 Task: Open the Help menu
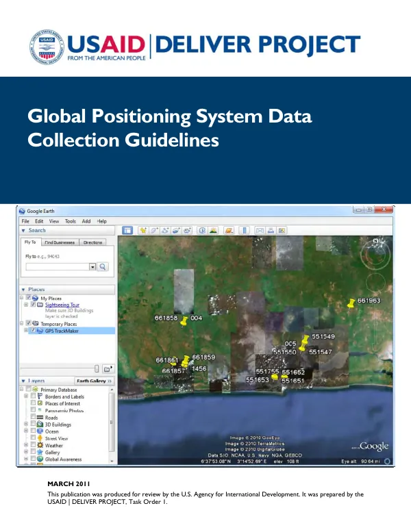[102, 221]
